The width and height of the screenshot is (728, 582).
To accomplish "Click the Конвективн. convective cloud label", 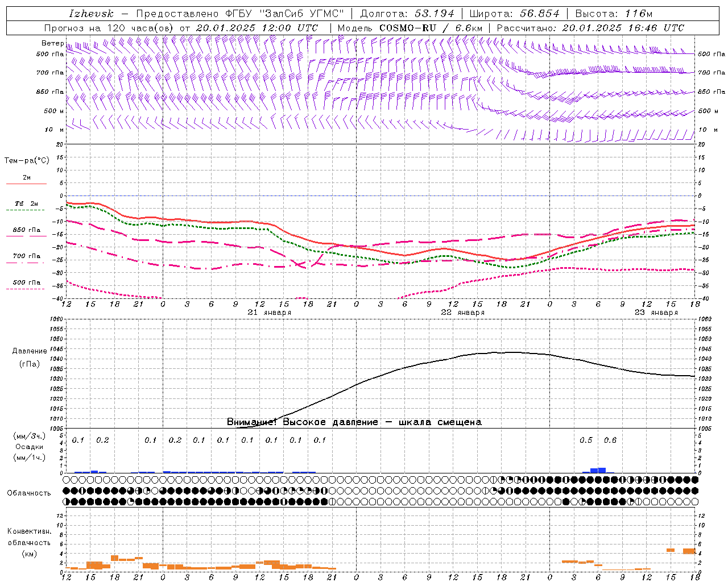I will (30, 531).
